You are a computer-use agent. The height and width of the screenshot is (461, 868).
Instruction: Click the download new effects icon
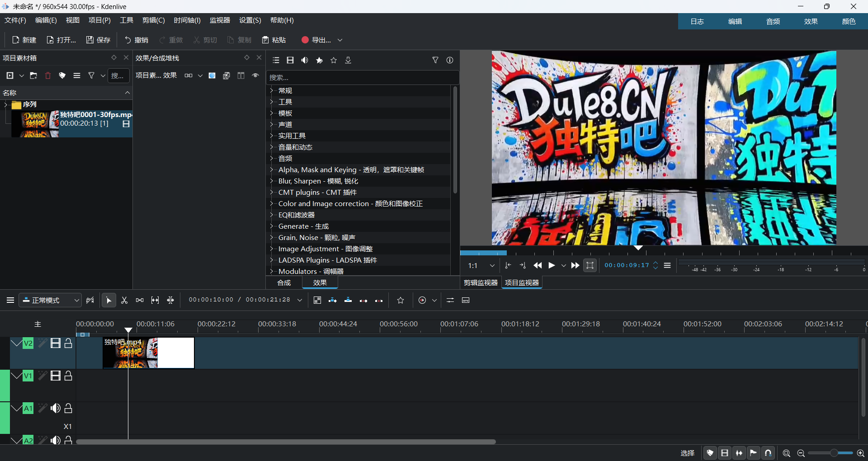[348, 60]
